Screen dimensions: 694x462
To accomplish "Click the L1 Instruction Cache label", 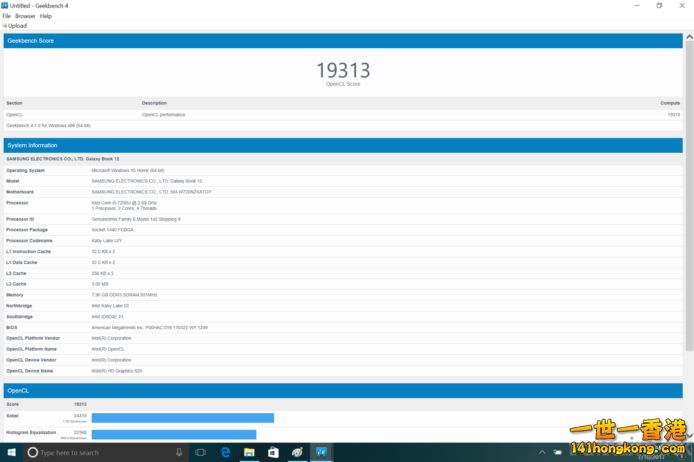I will [x=28, y=251].
